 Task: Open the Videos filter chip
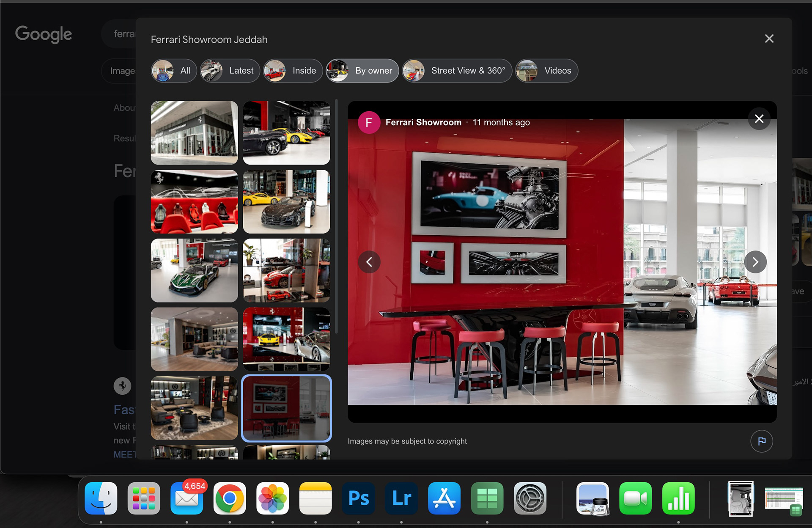click(546, 71)
